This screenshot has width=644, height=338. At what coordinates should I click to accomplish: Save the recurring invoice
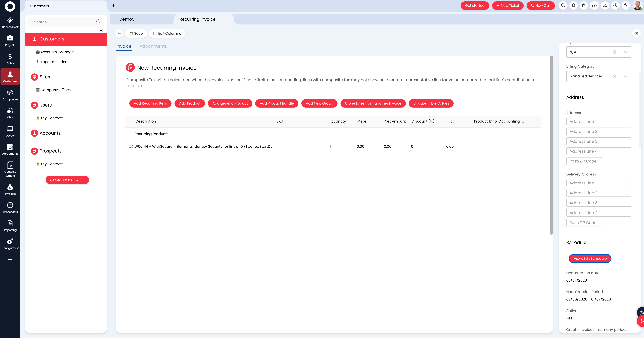(136, 33)
